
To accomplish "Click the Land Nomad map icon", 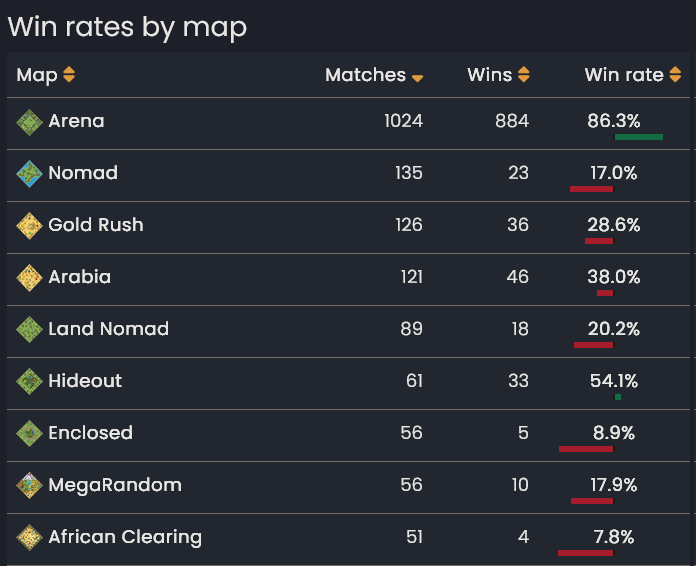I will click(x=29, y=330).
